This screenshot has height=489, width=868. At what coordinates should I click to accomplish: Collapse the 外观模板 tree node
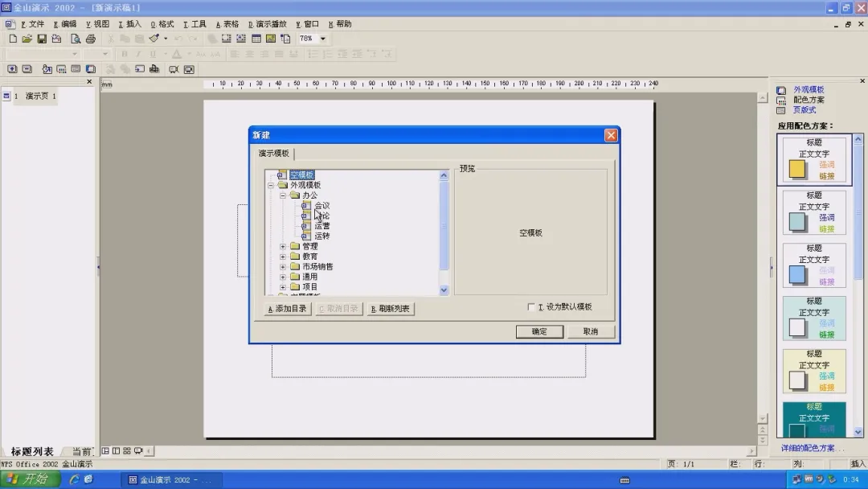(271, 185)
